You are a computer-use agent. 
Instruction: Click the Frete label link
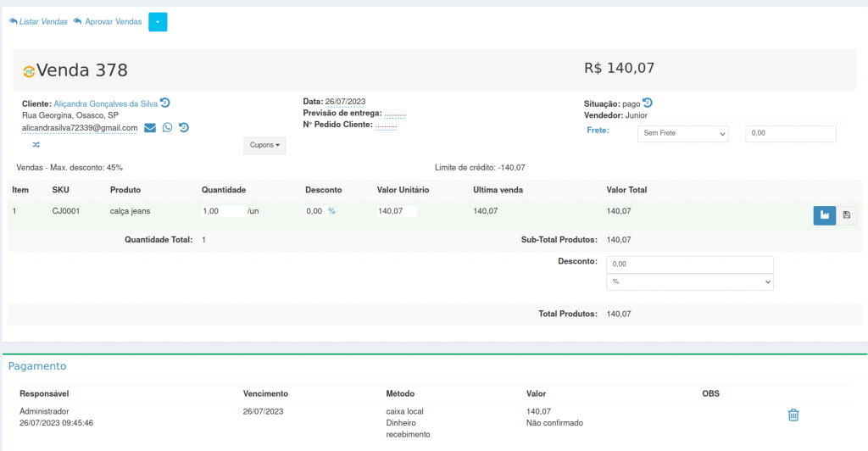(598, 131)
